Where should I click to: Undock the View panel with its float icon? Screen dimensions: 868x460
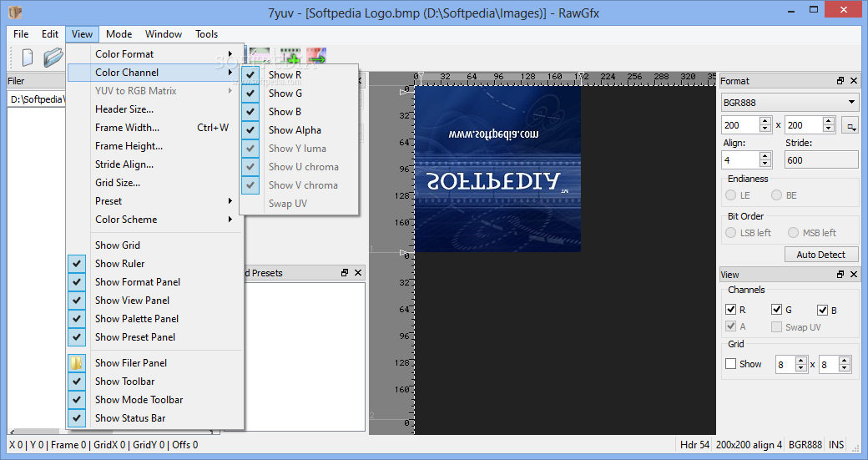tap(840, 275)
